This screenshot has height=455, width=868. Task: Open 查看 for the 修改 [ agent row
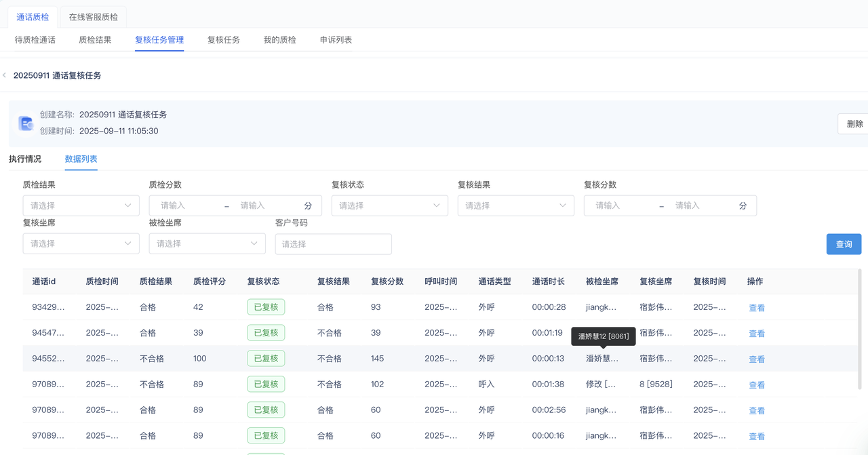[x=756, y=385]
